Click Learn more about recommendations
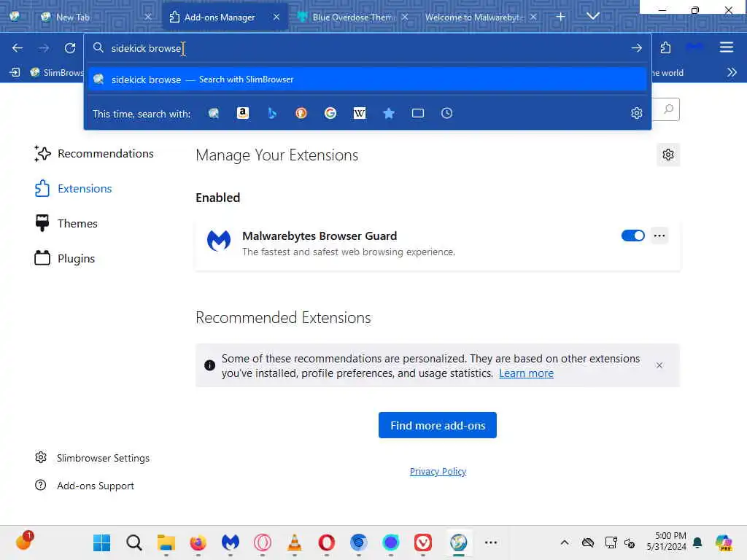The width and height of the screenshot is (747, 560). pyautogui.click(x=526, y=373)
